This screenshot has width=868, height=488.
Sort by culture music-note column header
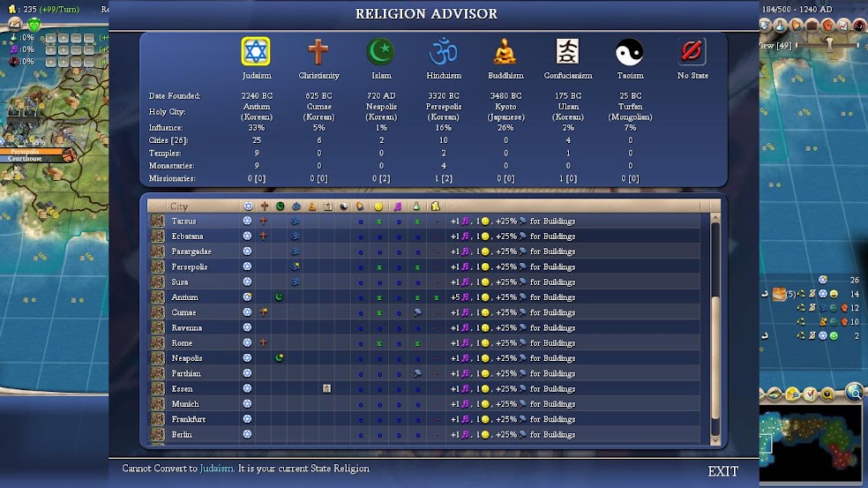click(398, 206)
